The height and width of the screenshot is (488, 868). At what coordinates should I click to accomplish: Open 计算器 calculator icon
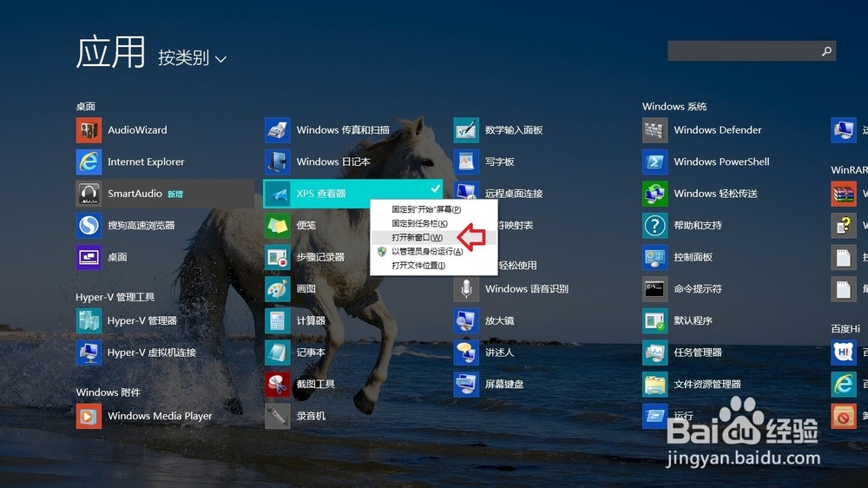coord(278,320)
